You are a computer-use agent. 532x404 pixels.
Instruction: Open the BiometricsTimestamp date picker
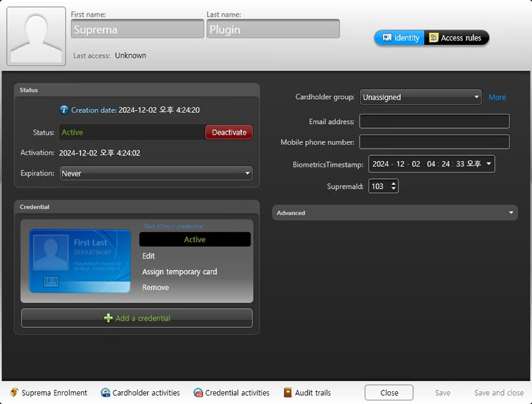488,164
